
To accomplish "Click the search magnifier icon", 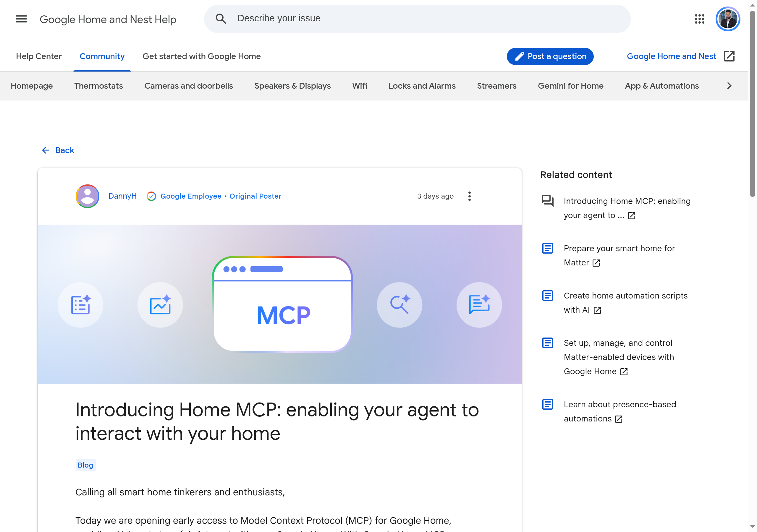I will [221, 19].
